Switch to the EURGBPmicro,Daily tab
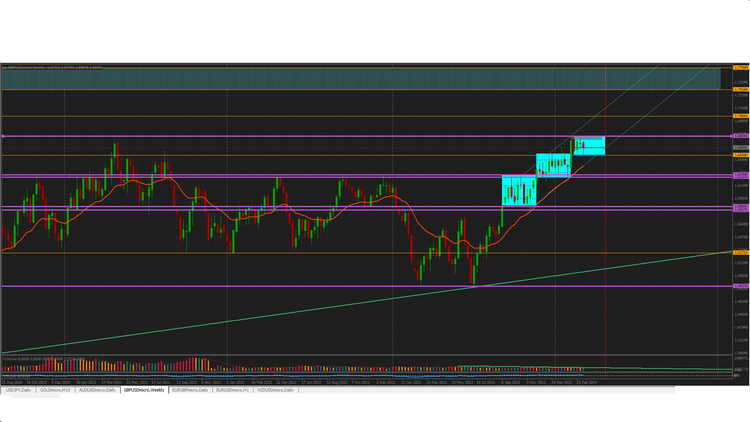The image size is (750, 422). (190, 390)
